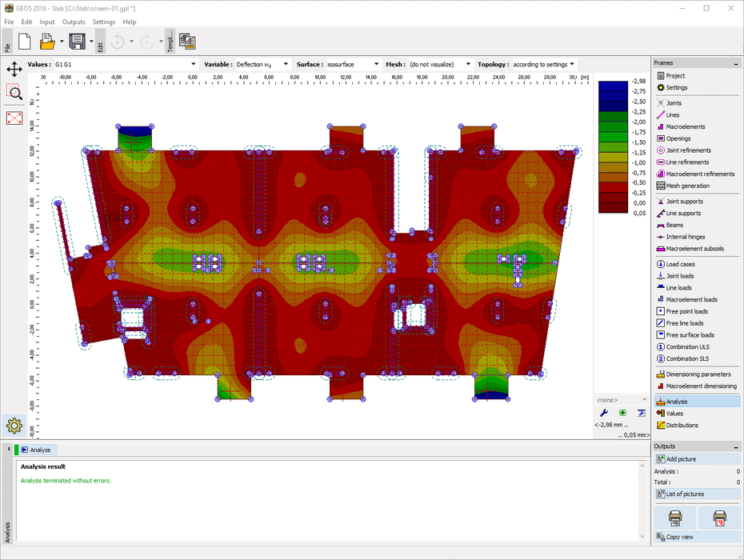The height and width of the screenshot is (560, 744).
Task: Collapse the Outputs panel
Action: pos(736,446)
